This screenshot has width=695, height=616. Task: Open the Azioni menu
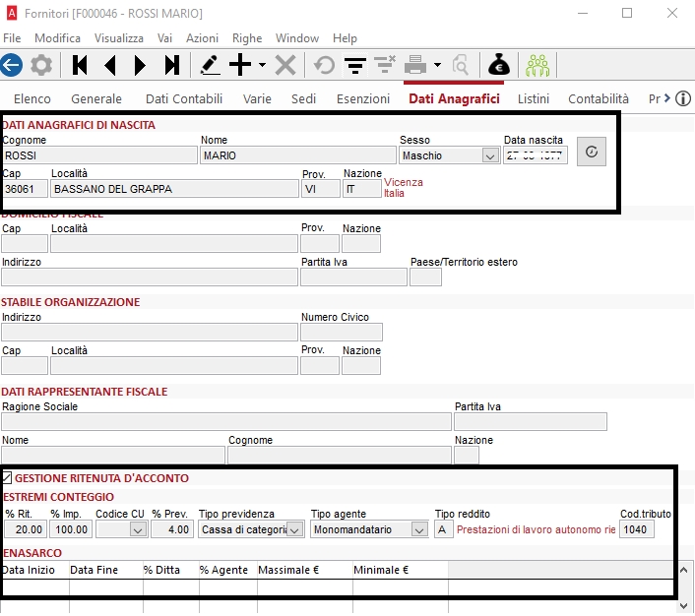coord(202,38)
